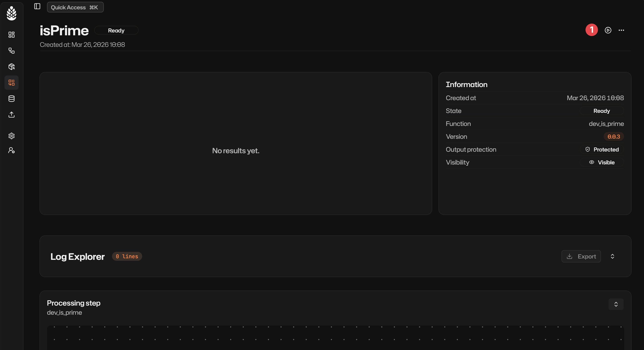The image size is (644, 350).
Task: Click the pinecone logo icon
Action: coord(12,13)
